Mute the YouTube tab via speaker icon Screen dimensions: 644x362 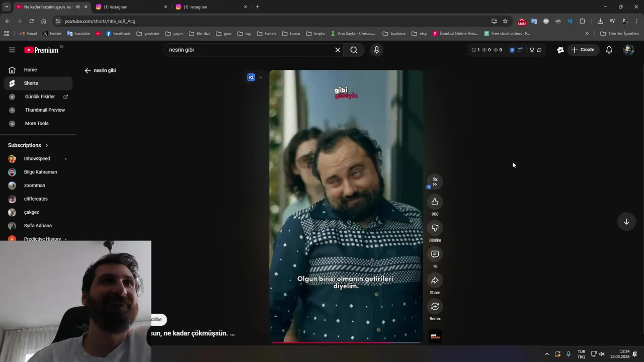pos(77,7)
